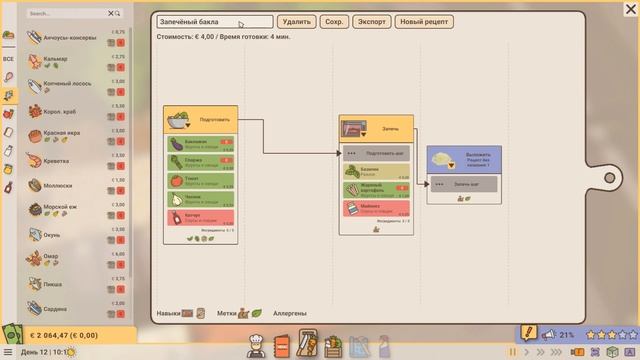Set game speed to double arrows
The width and height of the screenshot is (640, 360).
coord(540,352)
